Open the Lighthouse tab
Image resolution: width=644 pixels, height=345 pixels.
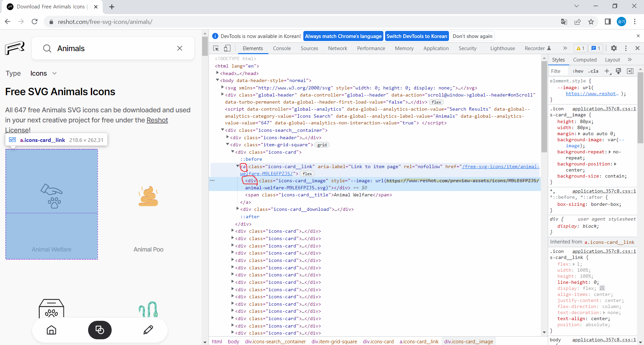point(502,48)
